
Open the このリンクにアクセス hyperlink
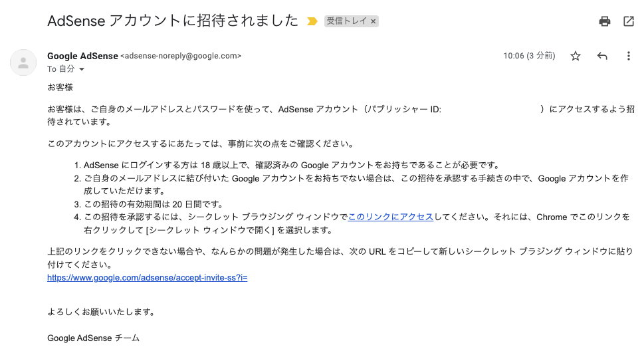coord(391,217)
